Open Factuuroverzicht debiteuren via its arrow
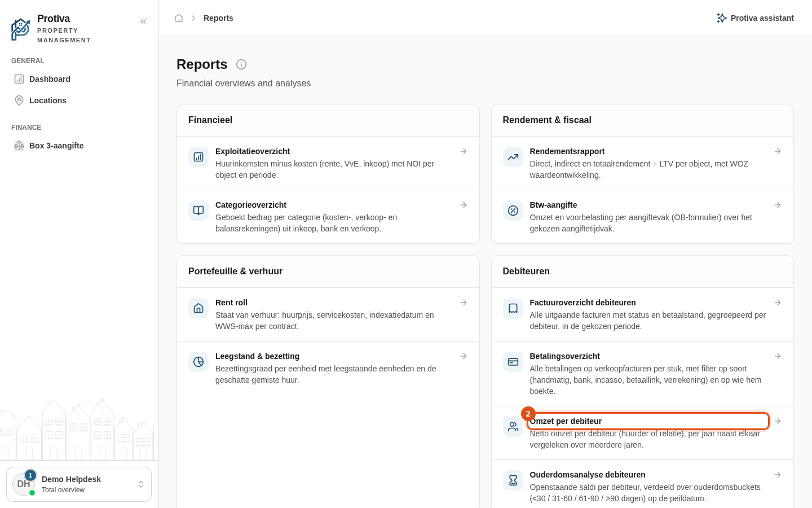Screen dimensions: 812x508 coord(778,303)
